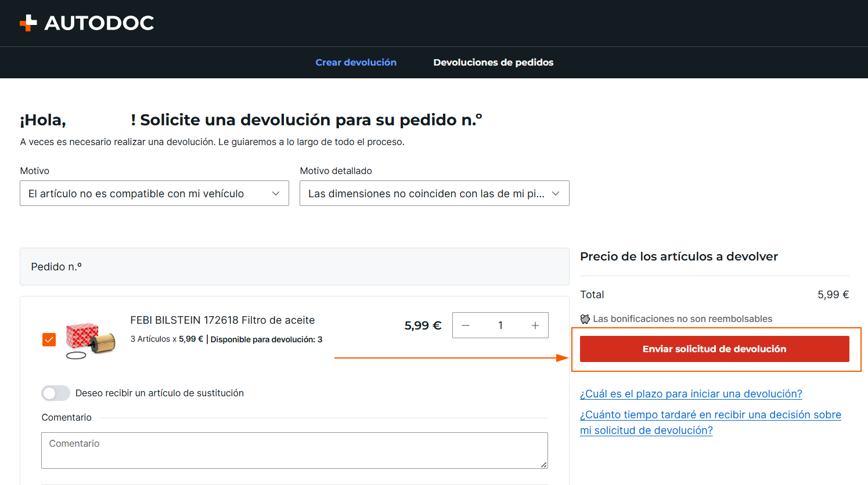Click the resize grip of Comentario box
Viewport: 868px width, 485px height.
[543, 464]
